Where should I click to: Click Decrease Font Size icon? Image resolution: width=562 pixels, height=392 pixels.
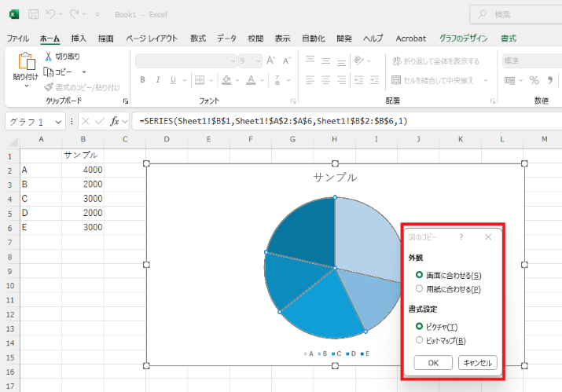click(x=287, y=60)
